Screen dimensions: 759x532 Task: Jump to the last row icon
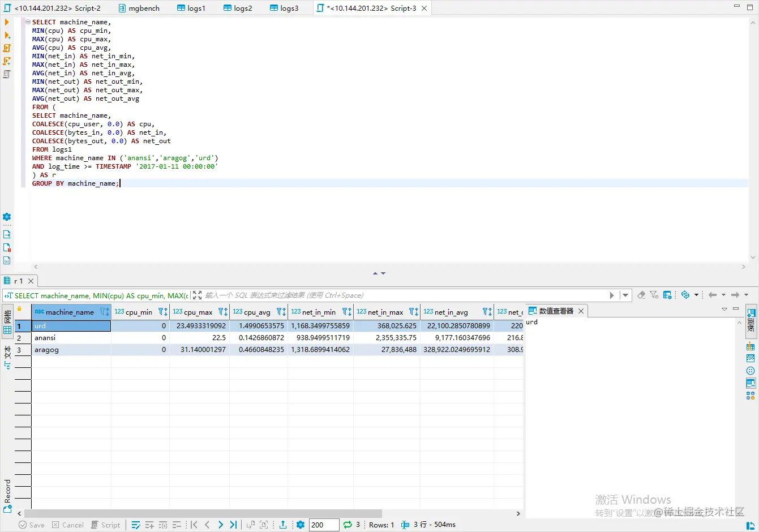233,525
